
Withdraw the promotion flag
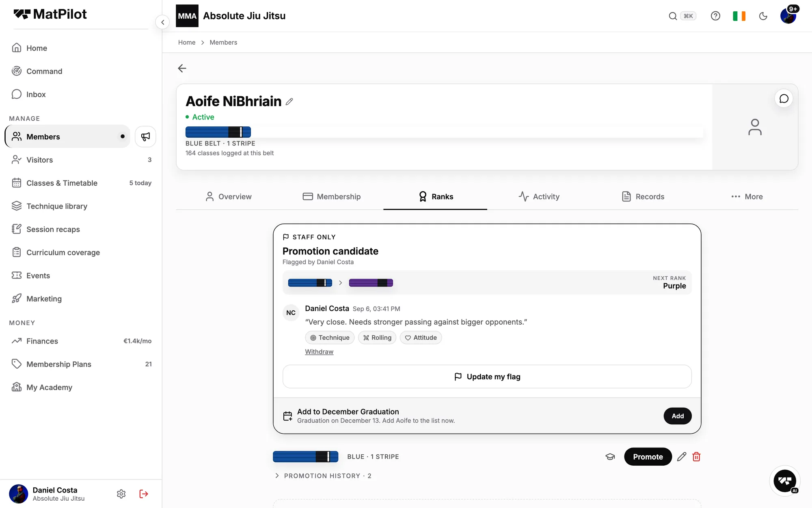(x=319, y=352)
